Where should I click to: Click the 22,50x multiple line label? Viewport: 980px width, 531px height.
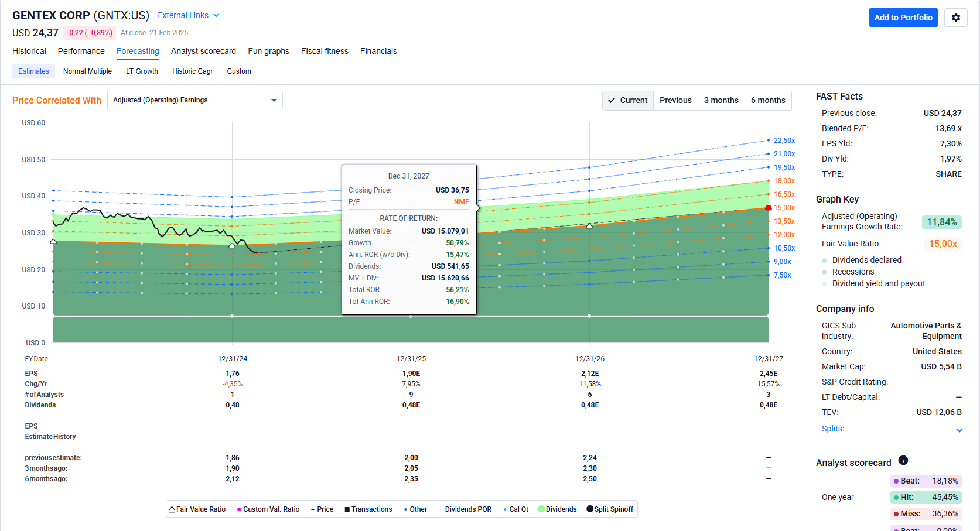pos(784,141)
